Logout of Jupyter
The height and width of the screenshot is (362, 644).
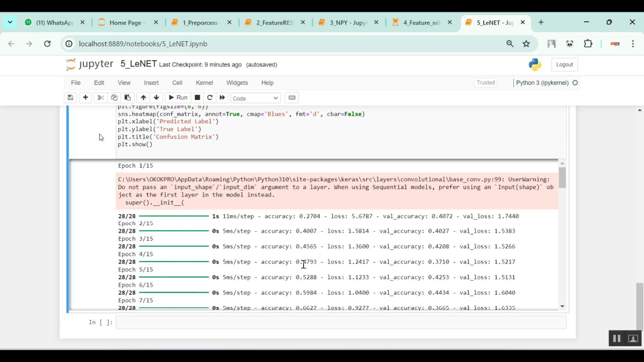tap(564, 64)
